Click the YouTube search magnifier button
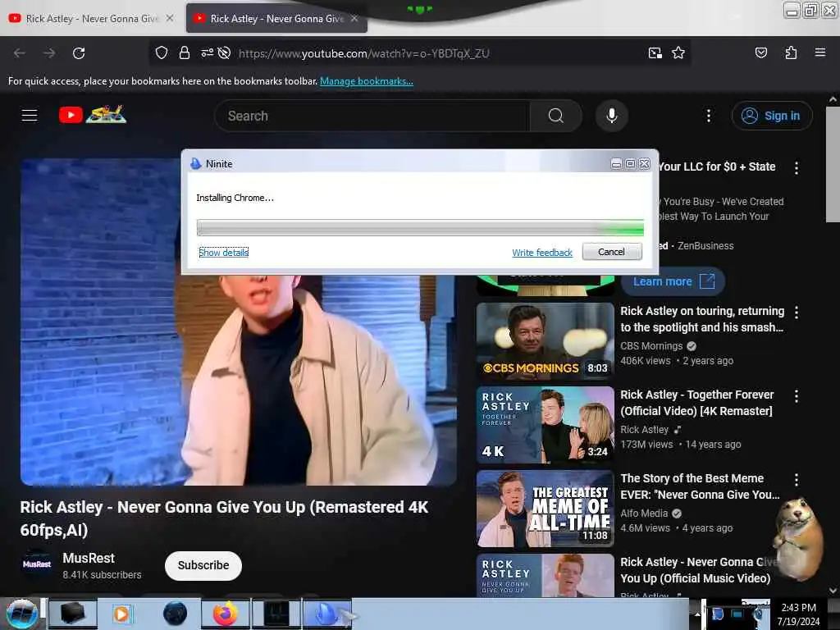 555,116
